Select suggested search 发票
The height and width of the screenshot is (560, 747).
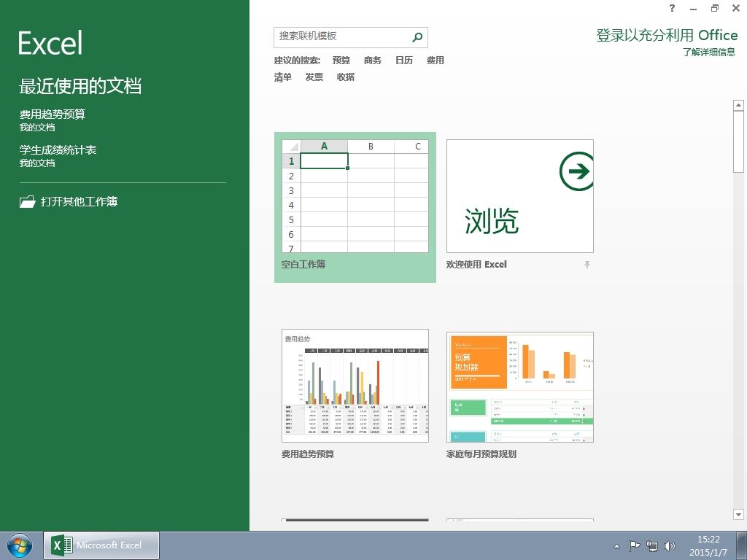[314, 77]
